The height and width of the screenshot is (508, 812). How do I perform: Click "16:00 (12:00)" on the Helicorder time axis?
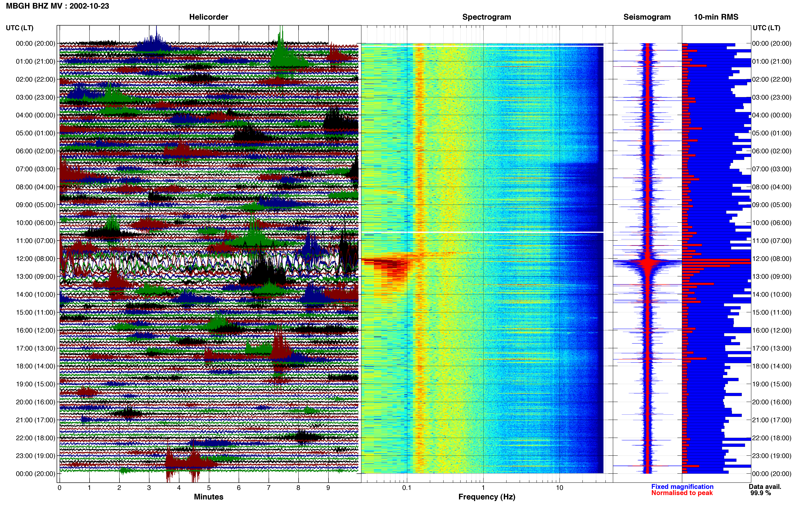coord(36,330)
